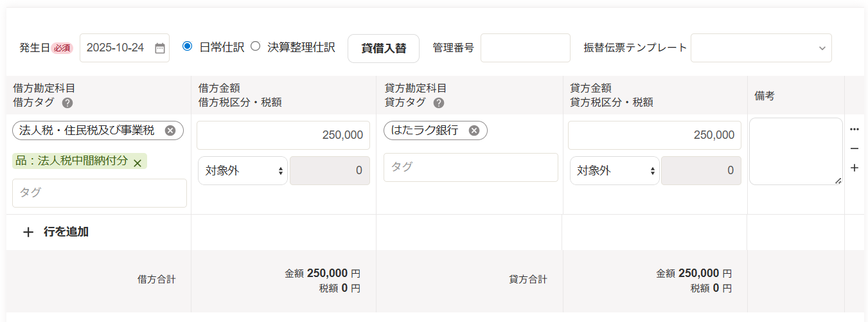Click the credit tag input field
This screenshot has width=868, height=322.
click(x=470, y=167)
